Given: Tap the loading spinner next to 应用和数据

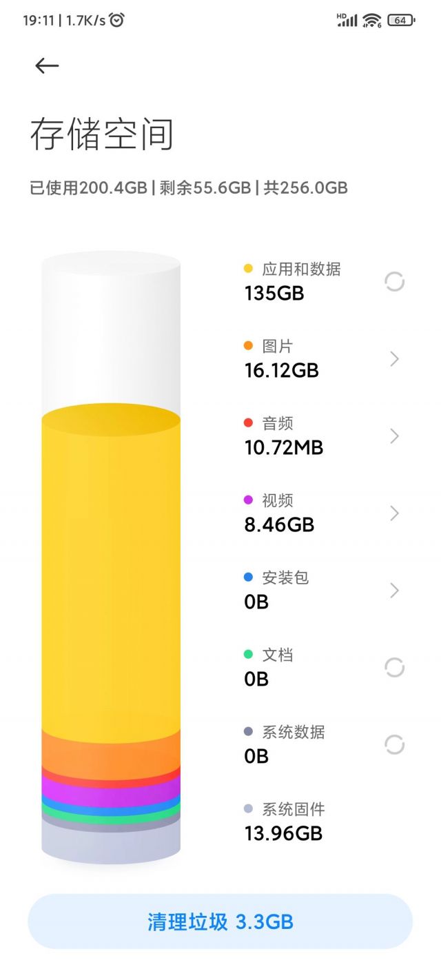Looking at the screenshot, I should pyautogui.click(x=394, y=281).
